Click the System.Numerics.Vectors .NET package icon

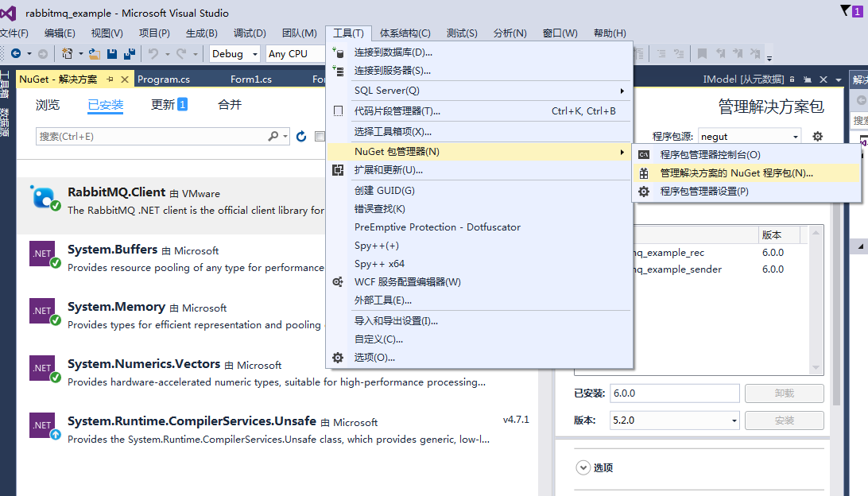pyautogui.click(x=43, y=368)
